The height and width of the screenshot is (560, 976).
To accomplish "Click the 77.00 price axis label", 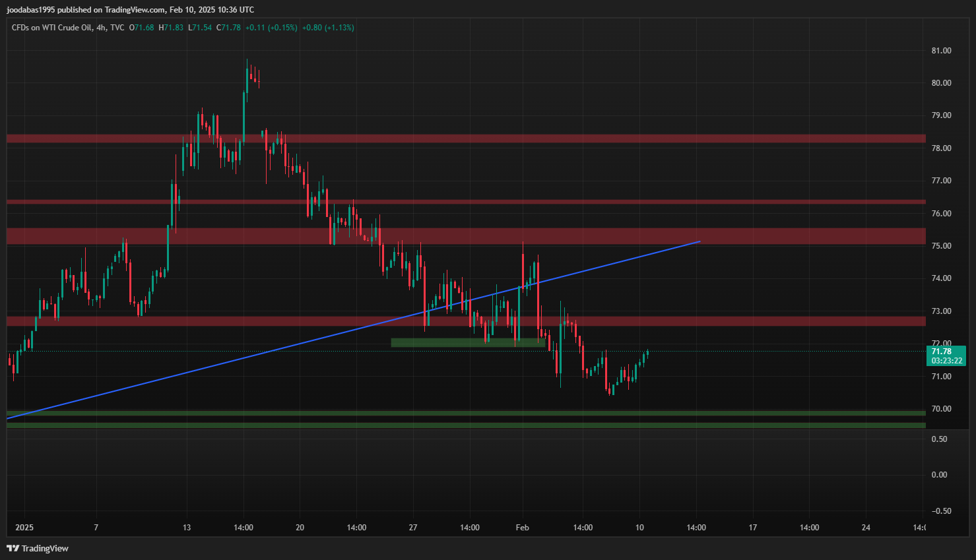I will [941, 181].
